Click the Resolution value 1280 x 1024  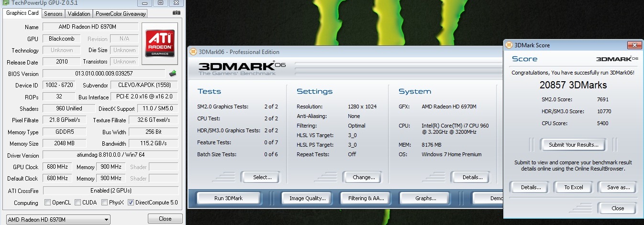(x=363, y=107)
